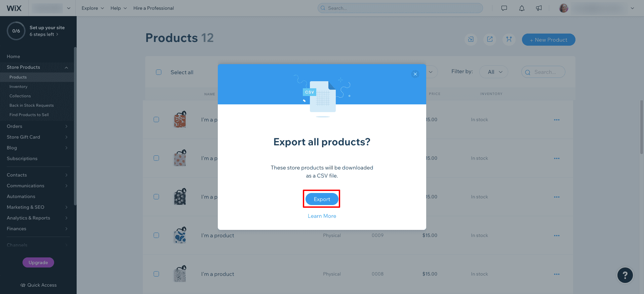Check the Select all checkbox
Viewport: 644px width, 294px height.
pos(158,72)
